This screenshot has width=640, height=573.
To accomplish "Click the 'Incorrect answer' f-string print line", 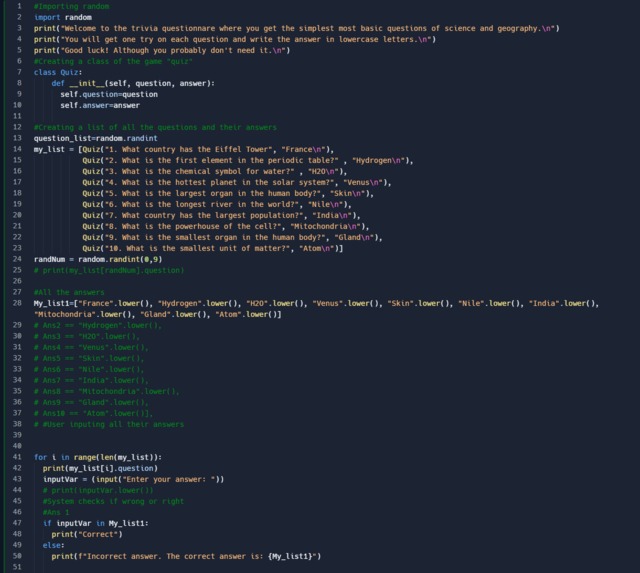I will click(187, 557).
